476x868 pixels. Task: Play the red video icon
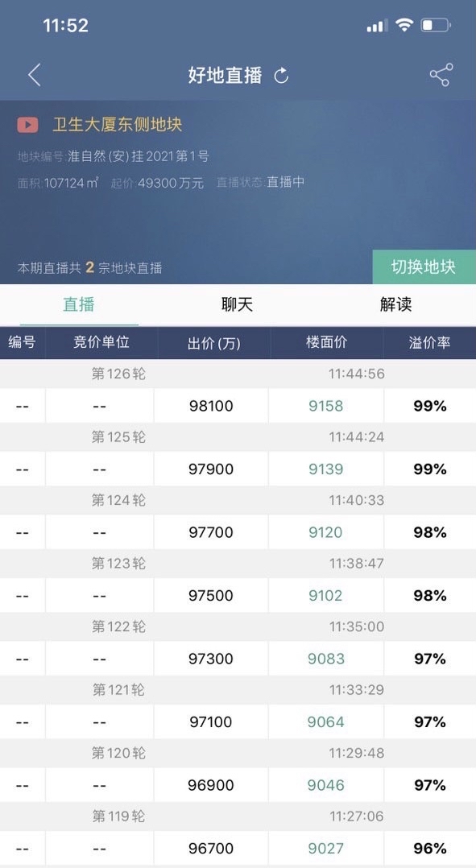point(27,125)
